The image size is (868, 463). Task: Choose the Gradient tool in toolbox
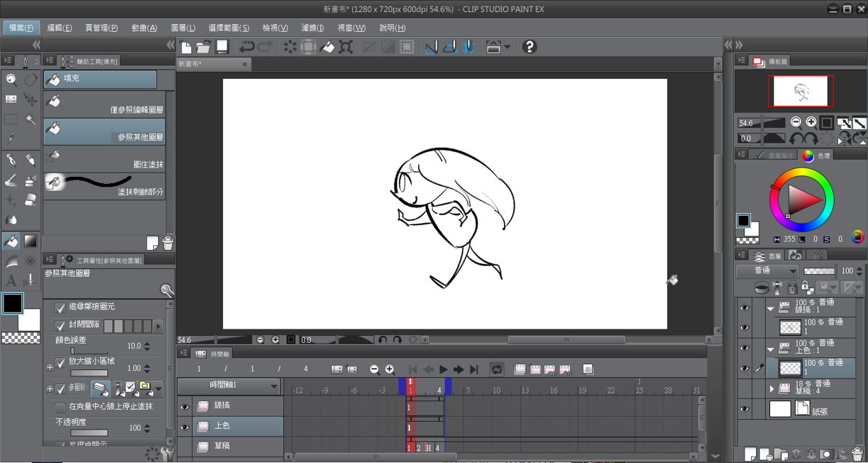tap(31, 241)
